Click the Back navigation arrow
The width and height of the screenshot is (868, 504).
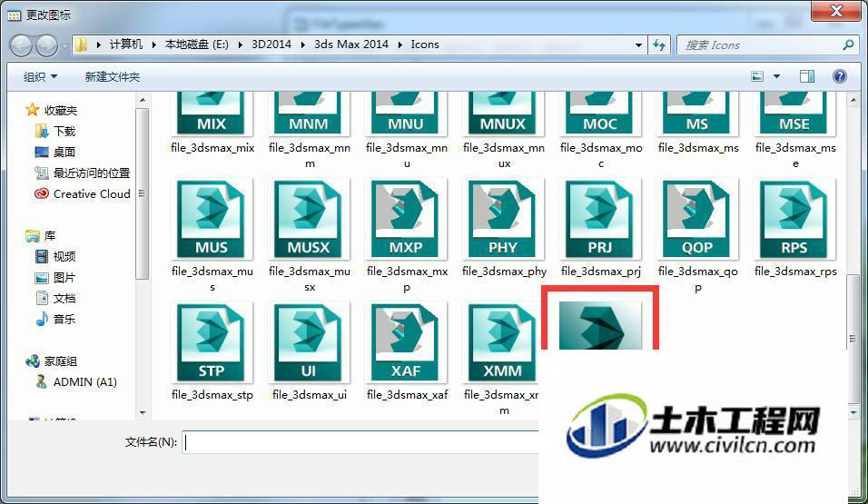coord(21,44)
